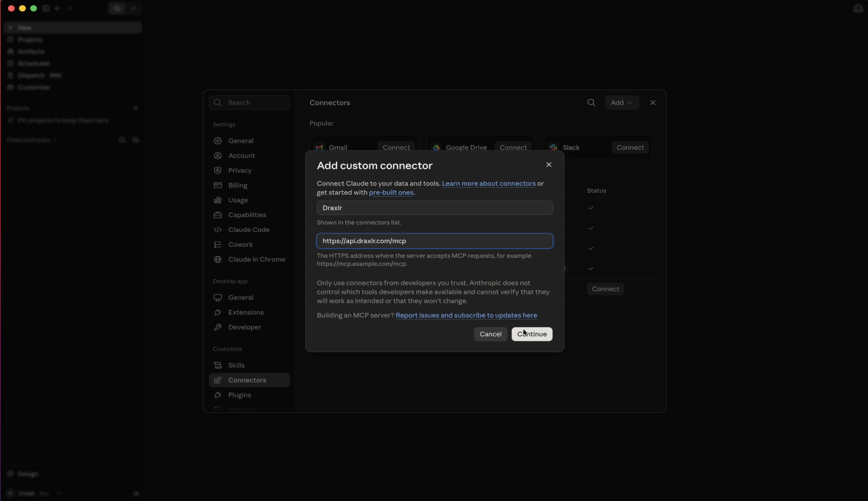This screenshot has width=868, height=501.
Task: Open Artifacts in the left sidebar
Action: click(73, 51)
